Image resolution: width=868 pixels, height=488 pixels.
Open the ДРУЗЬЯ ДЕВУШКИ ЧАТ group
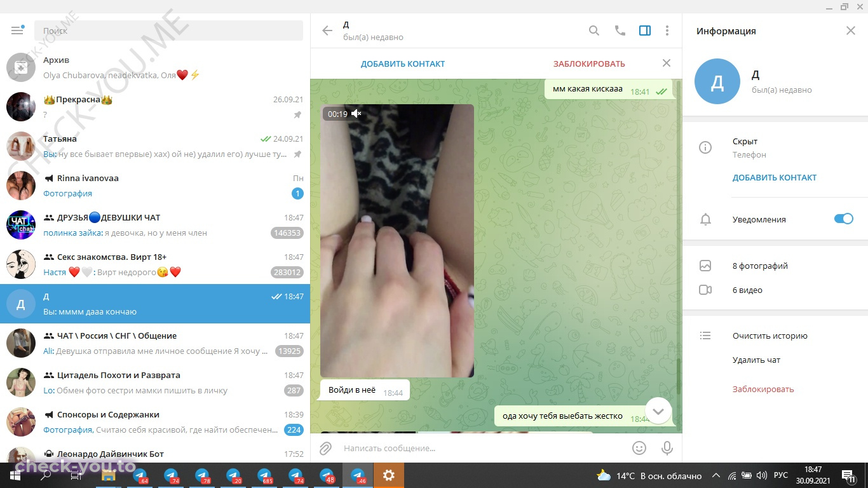click(x=155, y=225)
